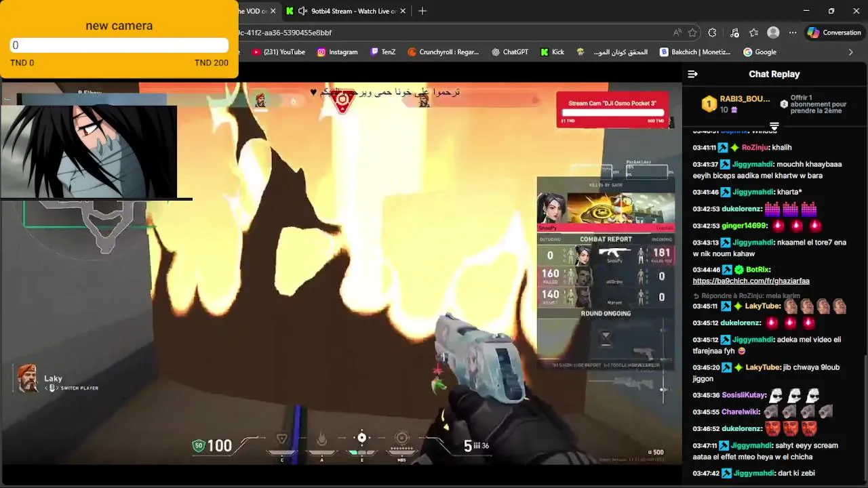Open the Arabic Detective Conan bookmark
The width and height of the screenshot is (868, 488).
pyautogui.click(x=612, y=52)
